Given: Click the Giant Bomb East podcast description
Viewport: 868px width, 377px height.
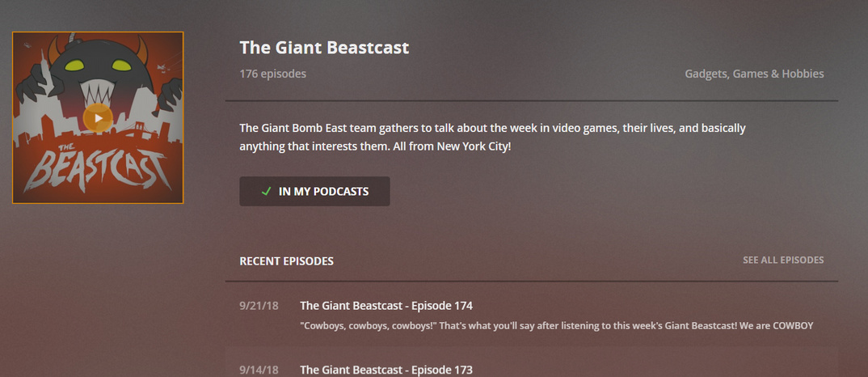Looking at the screenshot, I should tap(493, 138).
